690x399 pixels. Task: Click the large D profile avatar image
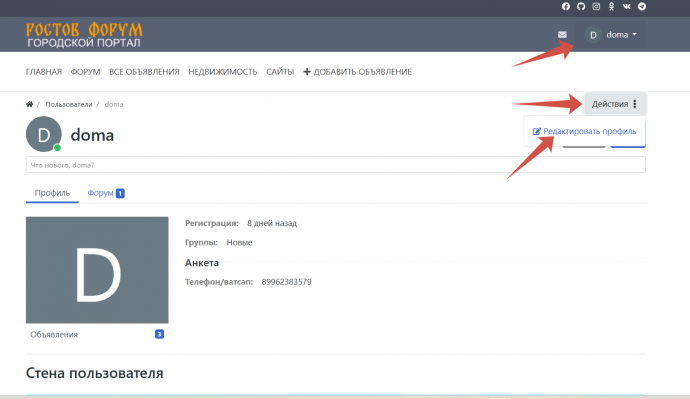[x=97, y=270]
